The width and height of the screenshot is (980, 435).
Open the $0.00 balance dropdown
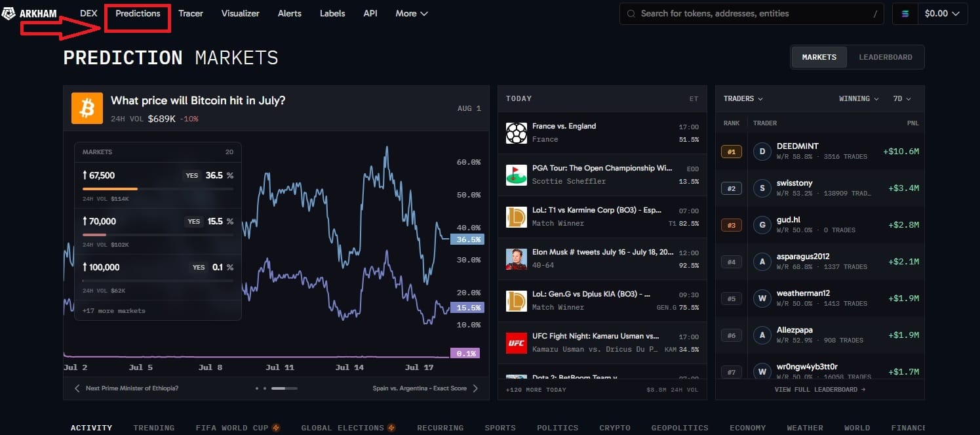click(942, 13)
